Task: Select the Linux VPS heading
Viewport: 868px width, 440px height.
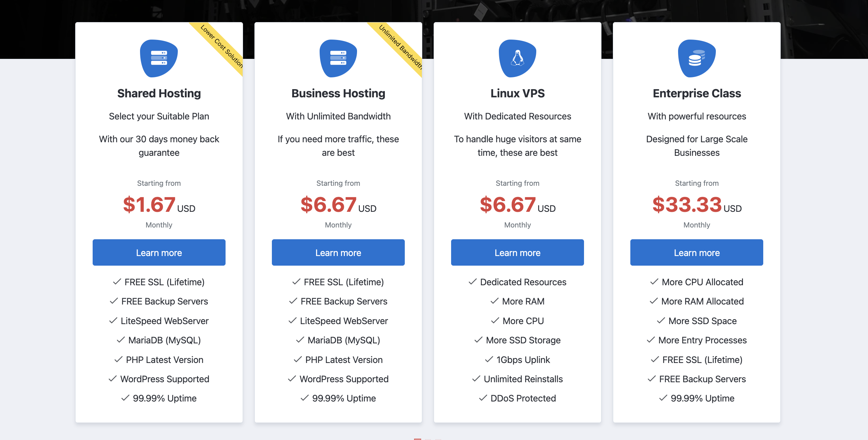Action: [517, 93]
